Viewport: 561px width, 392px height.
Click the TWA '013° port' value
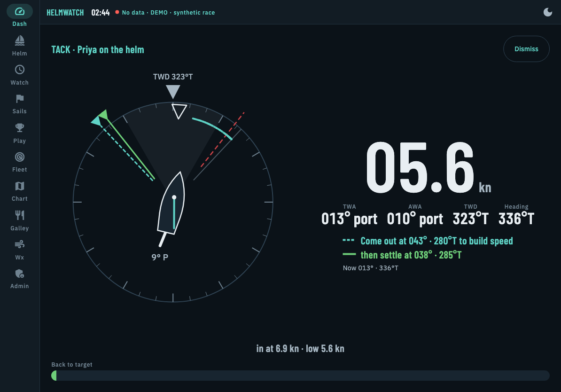349,219
